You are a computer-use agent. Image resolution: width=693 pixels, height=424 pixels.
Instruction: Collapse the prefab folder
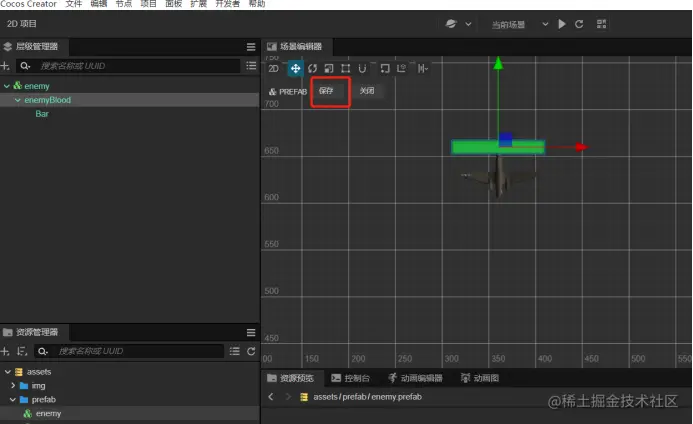(x=13, y=400)
